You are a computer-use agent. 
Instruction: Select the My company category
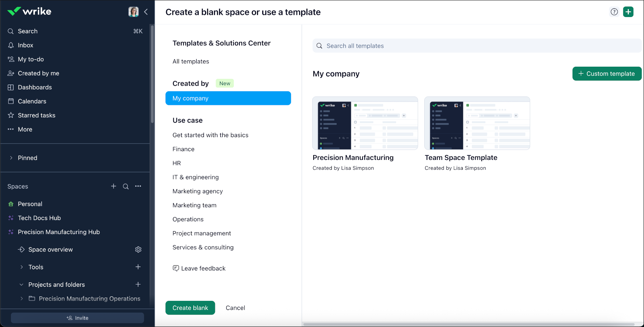(x=228, y=98)
